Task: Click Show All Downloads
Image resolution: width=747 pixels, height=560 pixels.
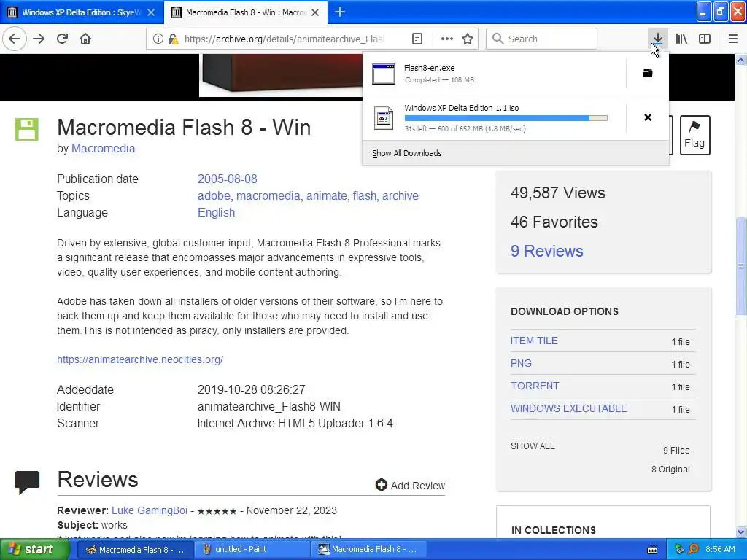Action: click(x=407, y=153)
